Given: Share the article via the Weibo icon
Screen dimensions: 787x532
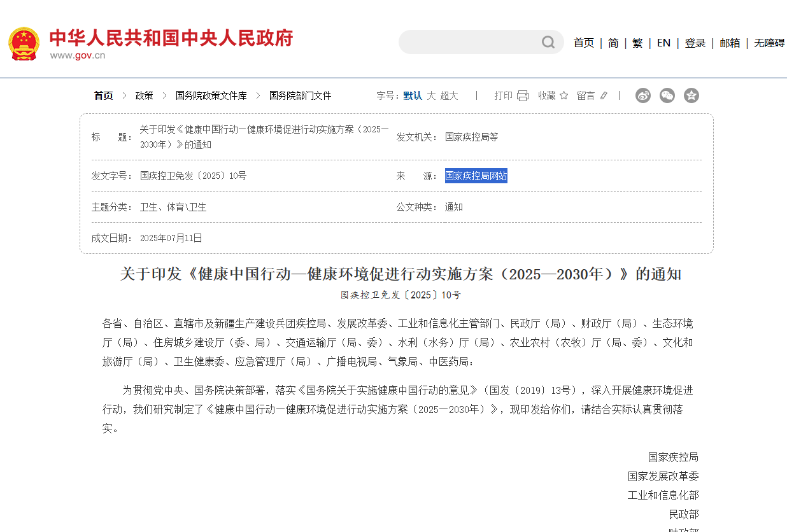Looking at the screenshot, I should click(x=642, y=95).
